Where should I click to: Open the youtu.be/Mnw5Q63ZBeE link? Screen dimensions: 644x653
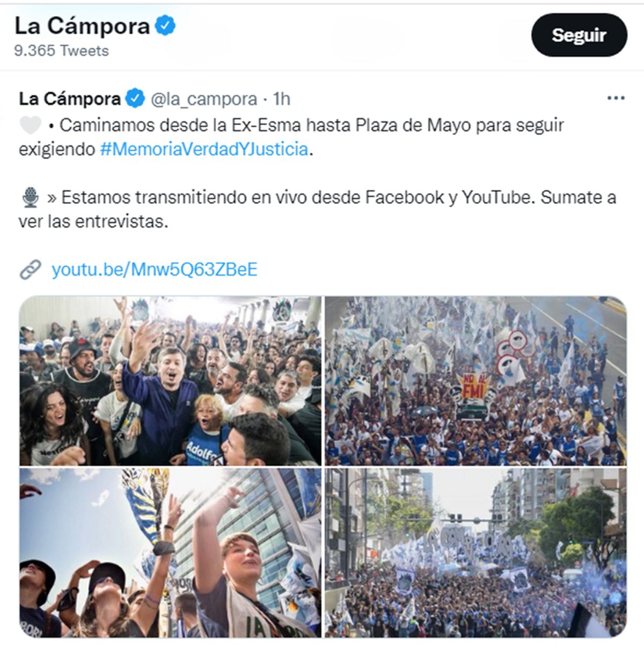click(155, 269)
